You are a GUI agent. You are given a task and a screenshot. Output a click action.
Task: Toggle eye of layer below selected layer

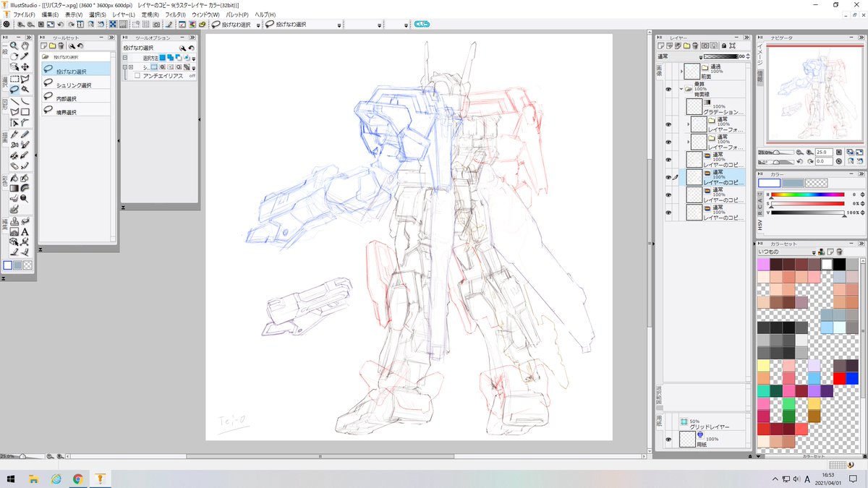668,194
